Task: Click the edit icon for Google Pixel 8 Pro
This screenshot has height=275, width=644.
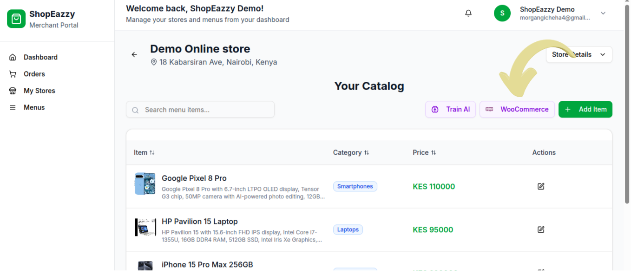Action: [541, 186]
